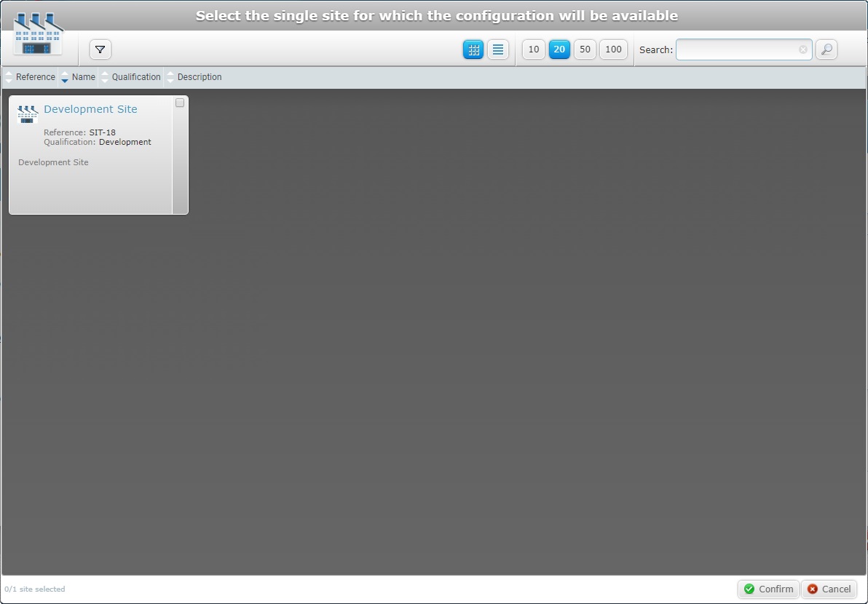Toggle 10 results per page
Viewport: 868px width, 604px height.
[x=532, y=49]
